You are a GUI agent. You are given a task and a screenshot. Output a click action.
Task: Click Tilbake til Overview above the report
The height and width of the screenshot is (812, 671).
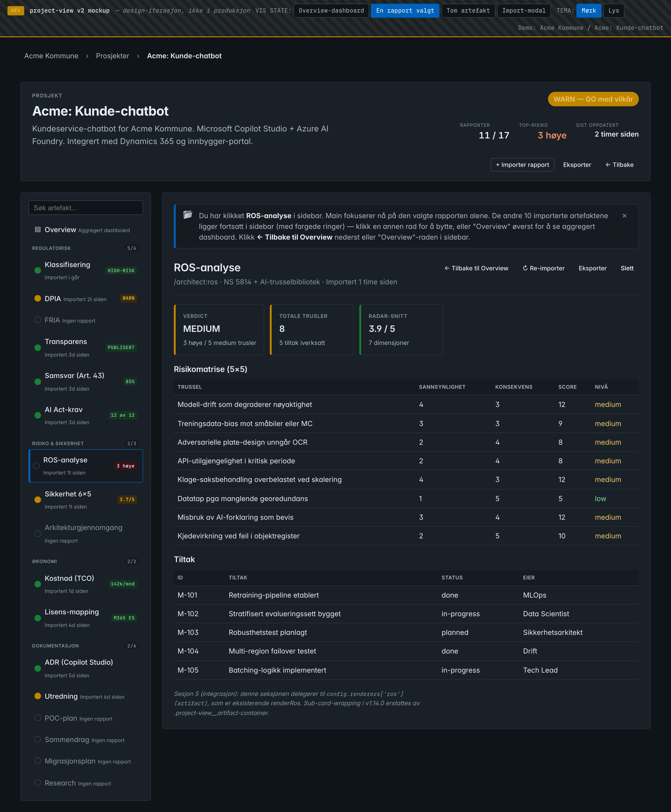pos(476,268)
